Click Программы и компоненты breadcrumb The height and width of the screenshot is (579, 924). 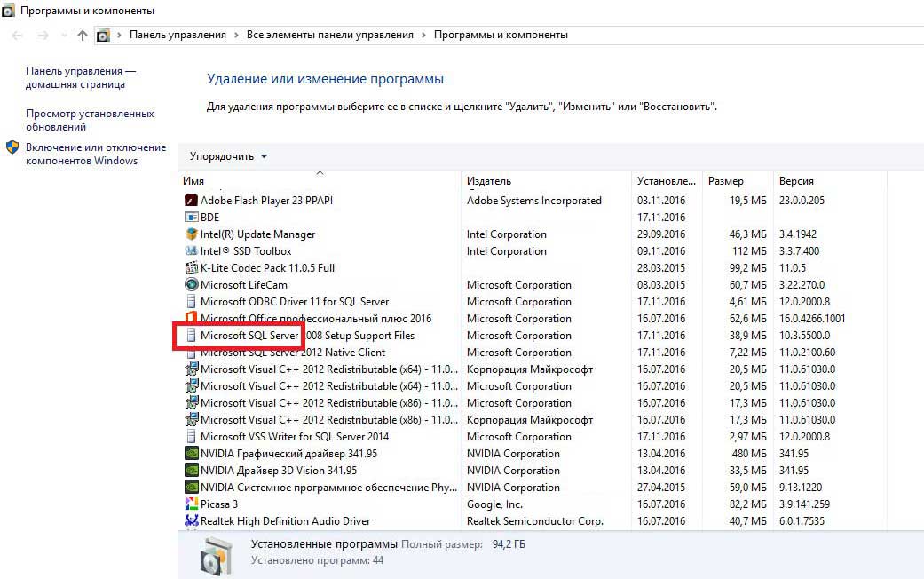[501, 36]
